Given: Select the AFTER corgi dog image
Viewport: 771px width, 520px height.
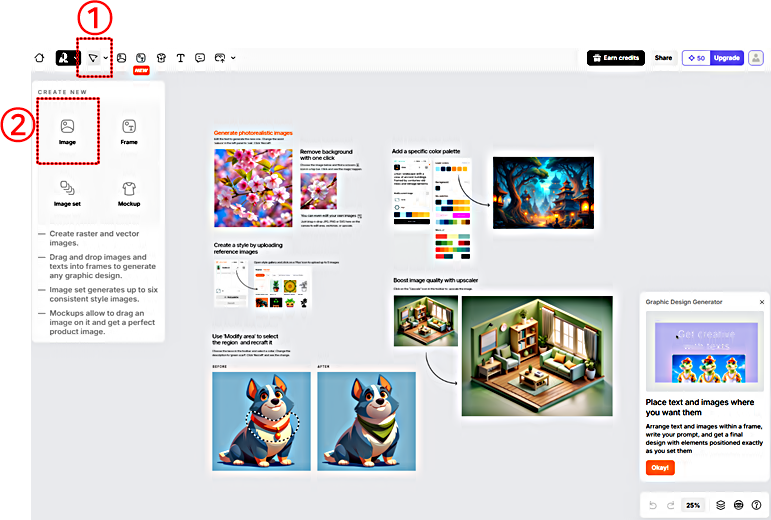Looking at the screenshot, I should click(x=366, y=421).
